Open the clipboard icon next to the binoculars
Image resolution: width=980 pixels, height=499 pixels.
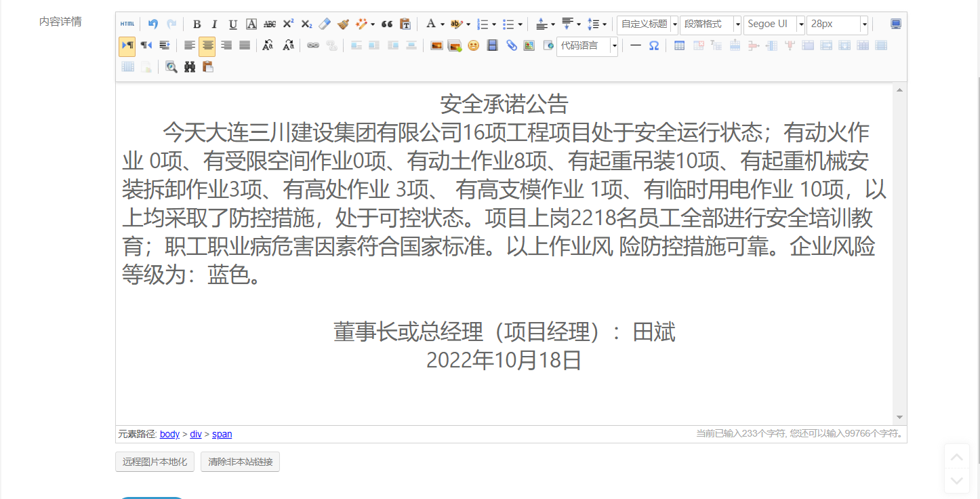208,67
